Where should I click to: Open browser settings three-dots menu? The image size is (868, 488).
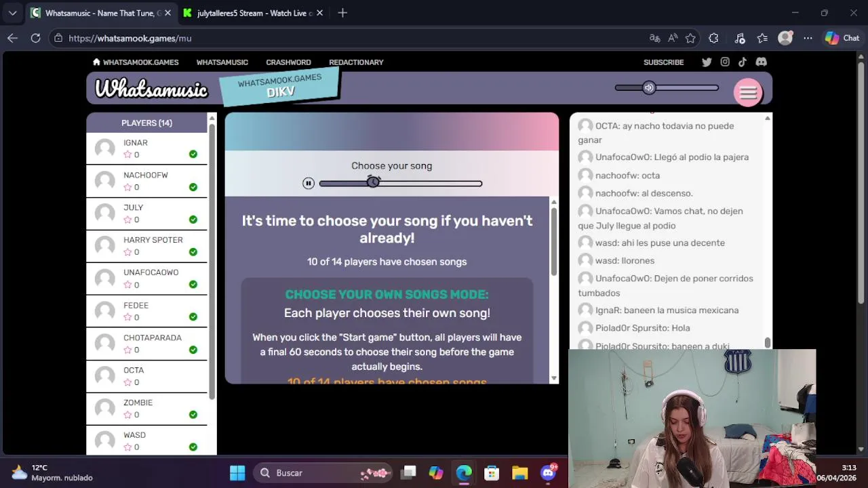808,38
